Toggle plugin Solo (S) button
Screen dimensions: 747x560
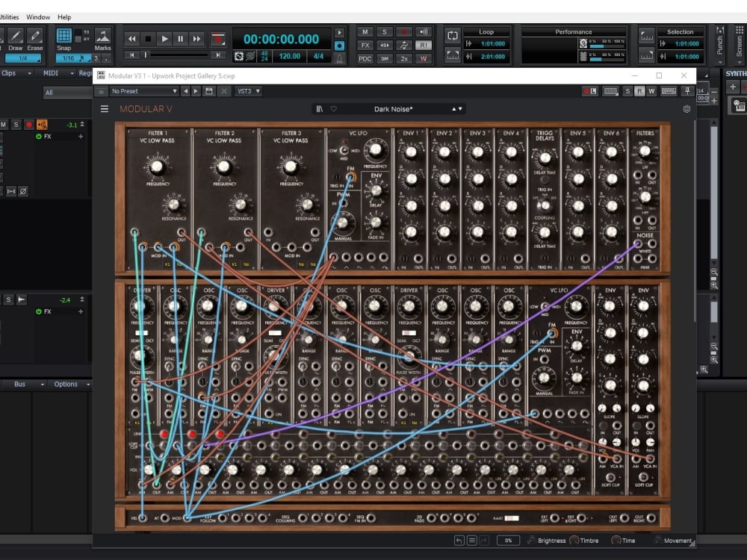(x=627, y=91)
